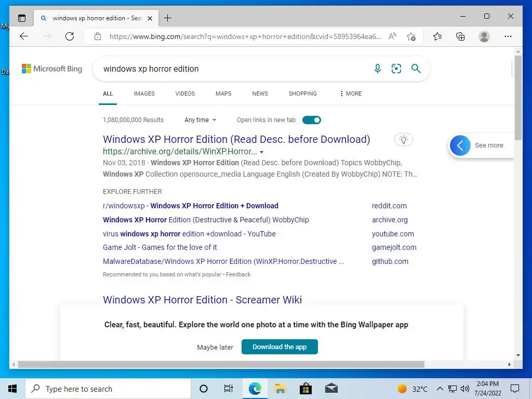Search using an image icon
Image resolution: width=532 pixels, height=399 pixels.
pyautogui.click(x=396, y=69)
